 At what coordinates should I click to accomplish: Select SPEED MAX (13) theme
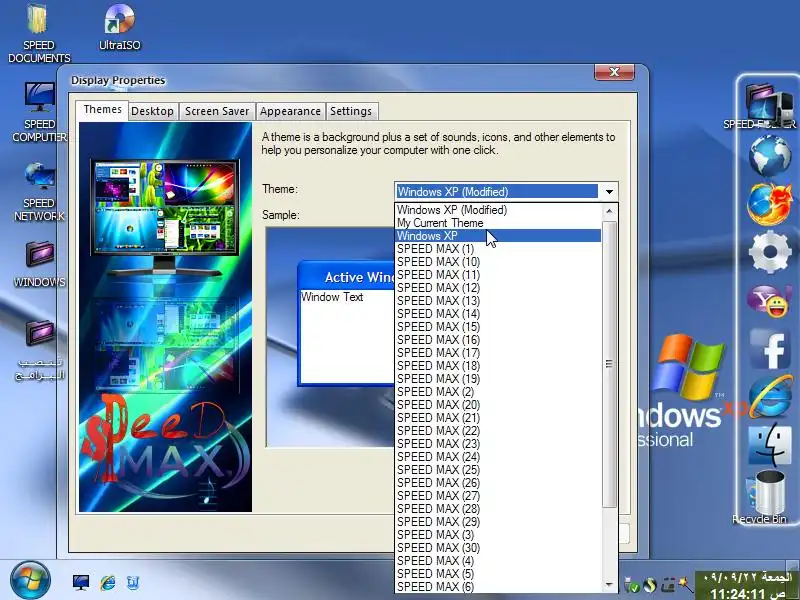tap(498, 301)
